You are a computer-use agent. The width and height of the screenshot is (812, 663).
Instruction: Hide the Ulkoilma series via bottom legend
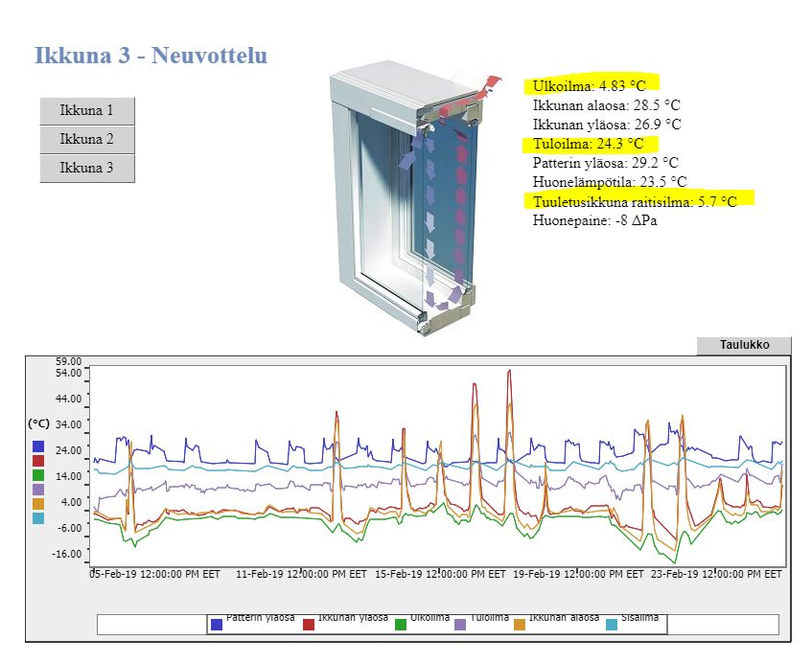[x=401, y=624]
